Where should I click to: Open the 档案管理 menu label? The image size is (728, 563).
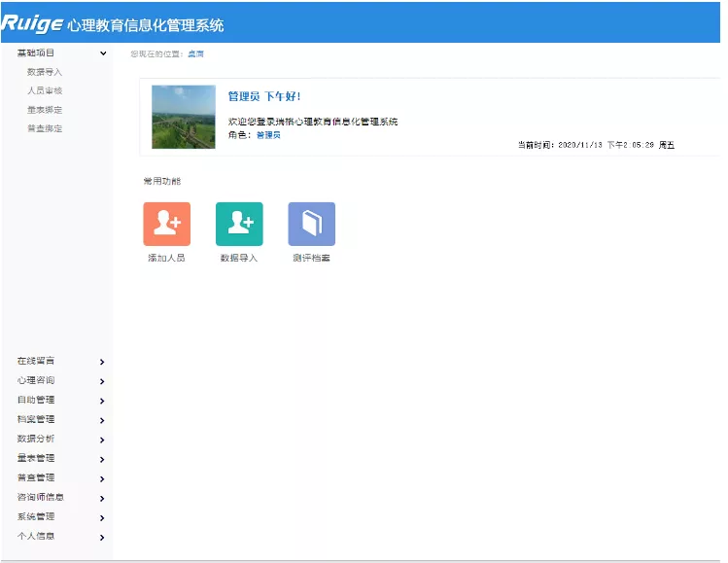pyautogui.click(x=36, y=419)
